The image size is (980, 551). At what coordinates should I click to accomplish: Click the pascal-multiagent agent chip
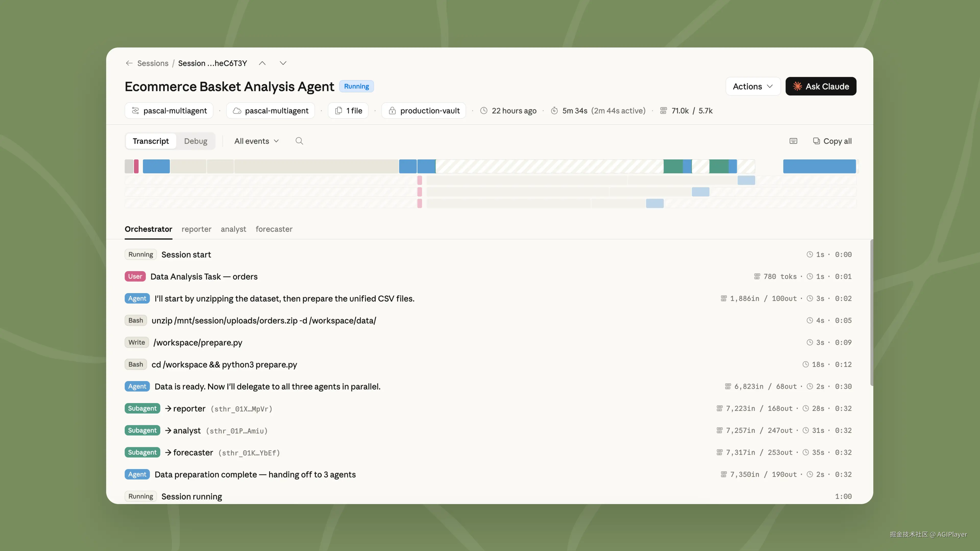coord(169,111)
